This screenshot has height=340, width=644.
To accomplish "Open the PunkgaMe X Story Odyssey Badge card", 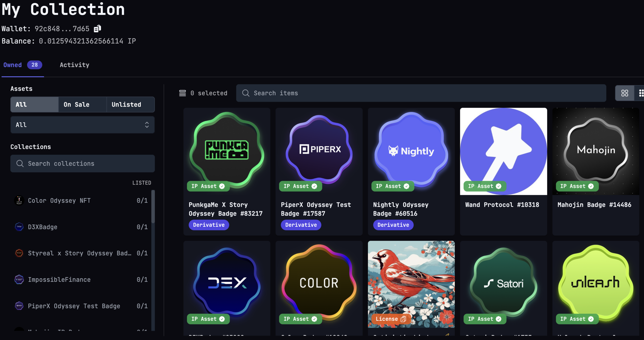I will [x=227, y=172].
